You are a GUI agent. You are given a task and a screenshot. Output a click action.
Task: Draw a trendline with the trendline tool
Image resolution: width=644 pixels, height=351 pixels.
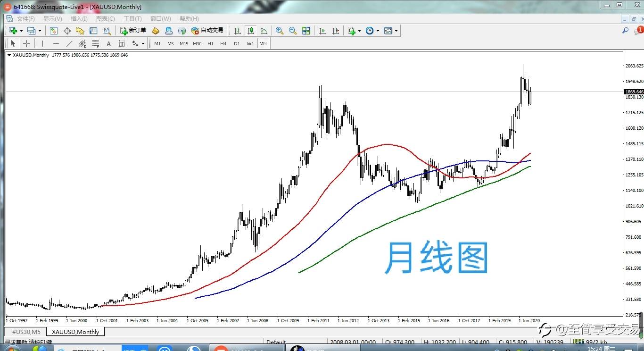click(69, 43)
